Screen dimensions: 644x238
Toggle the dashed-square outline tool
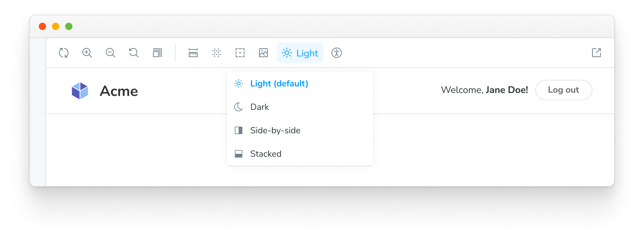point(240,53)
